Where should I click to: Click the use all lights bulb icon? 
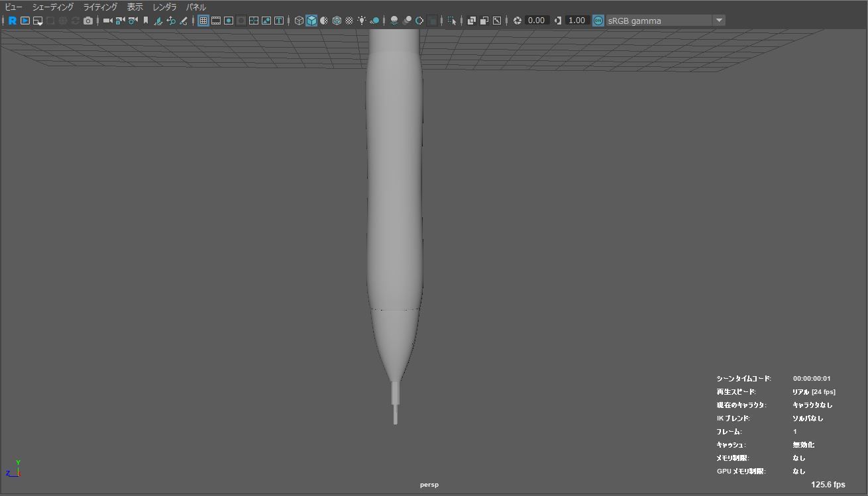362,21
